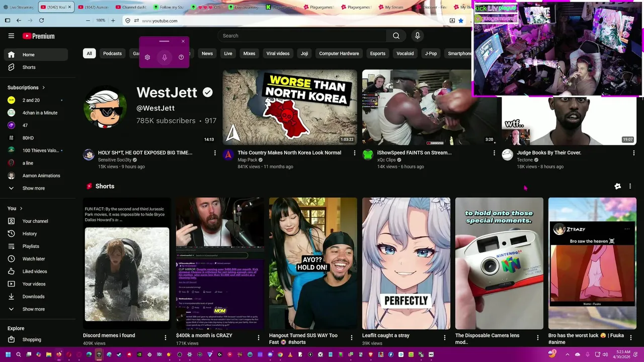Viewport: 644px width, 362px height.
Task: Go back with browser back arrow
Action: (x=19, y=21)
